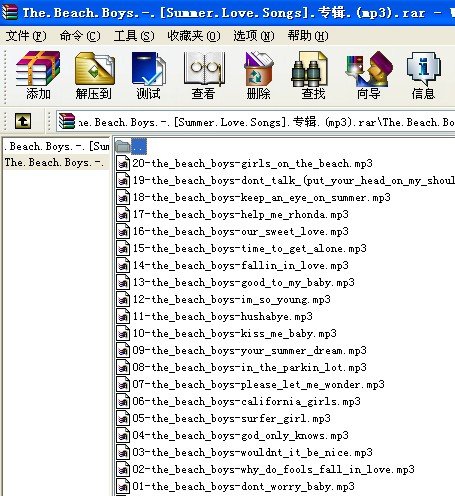The height and width of the screenshot is (496, 455).
Task: Click the file icon of 20-girls_on_the_beach.mp3
Action: pos(123,163)
